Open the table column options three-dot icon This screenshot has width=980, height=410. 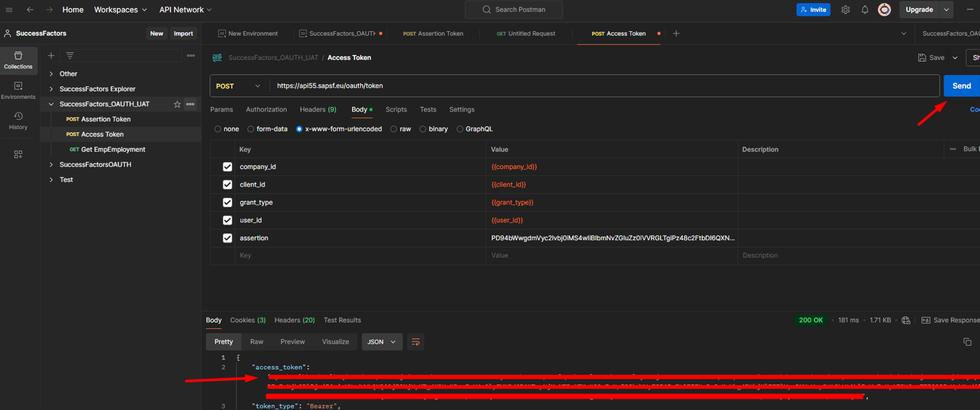pos(953,149)
